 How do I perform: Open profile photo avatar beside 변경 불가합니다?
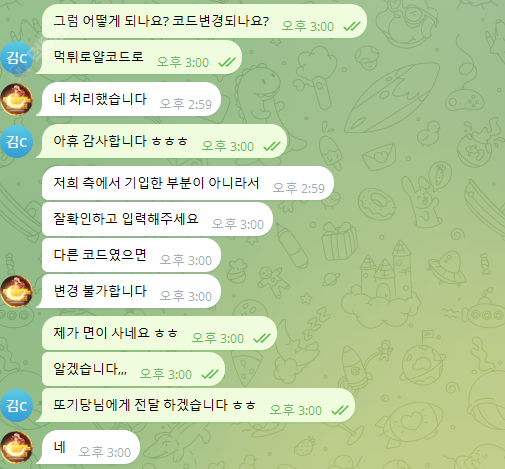point(16,292)
